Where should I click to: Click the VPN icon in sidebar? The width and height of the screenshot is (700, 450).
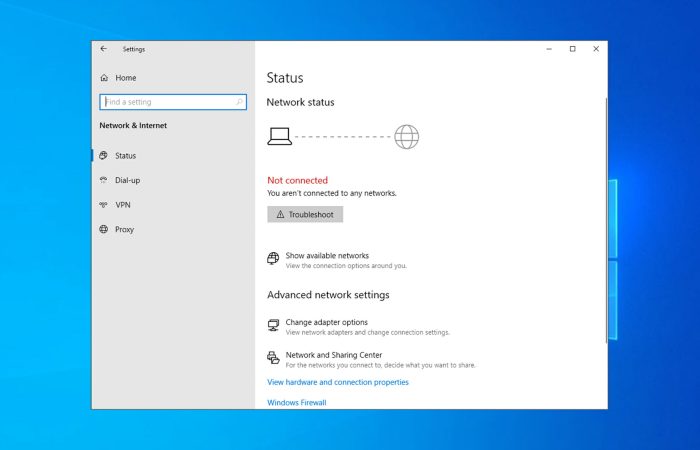tap(104, 204)
